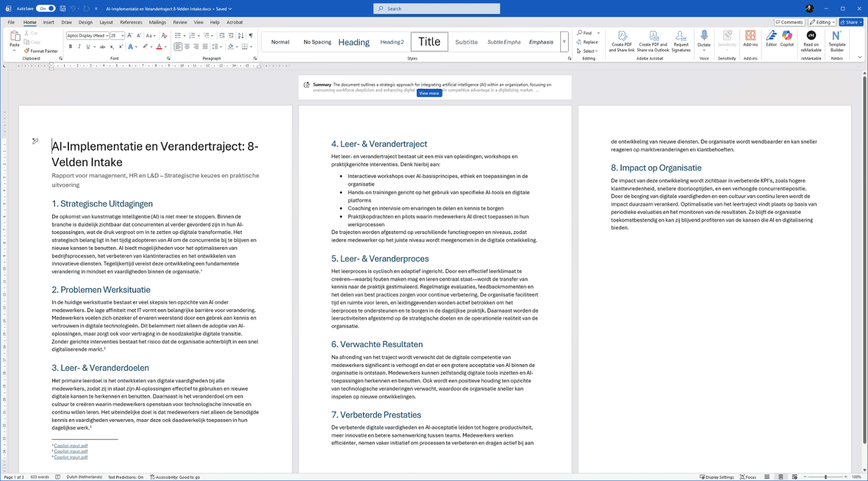Click Create PDF and Share link
Screen dimensions: 868x481
click(622, 41)
